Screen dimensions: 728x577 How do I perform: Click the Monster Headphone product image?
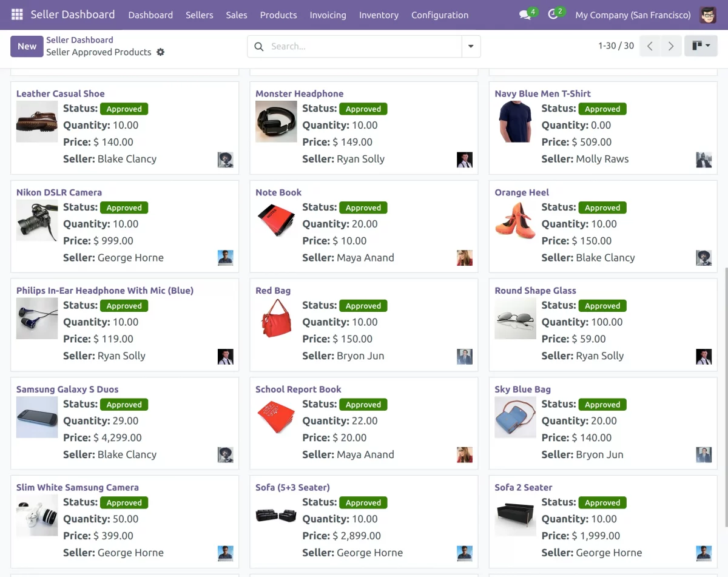(x=276, y=121)
